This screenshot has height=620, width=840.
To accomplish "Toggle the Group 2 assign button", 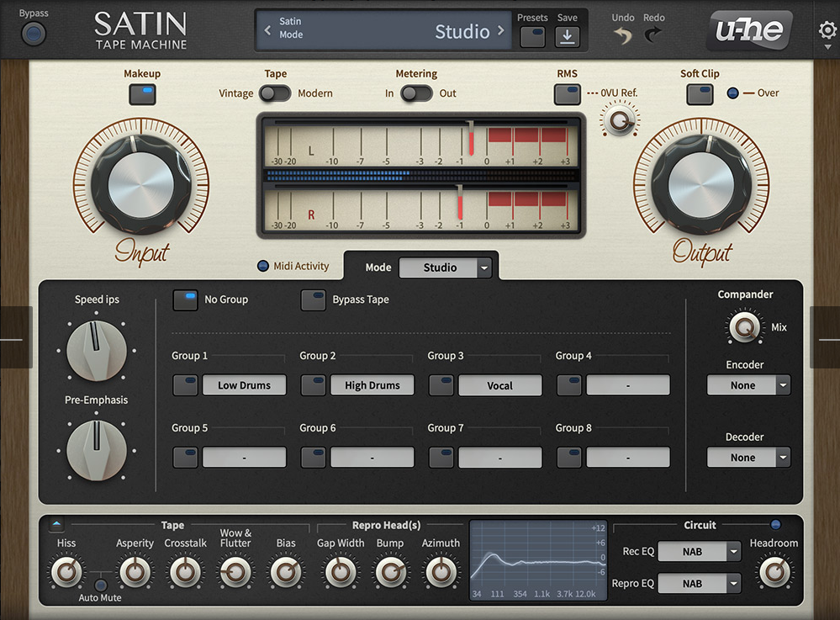I will [x=314, y=385].
